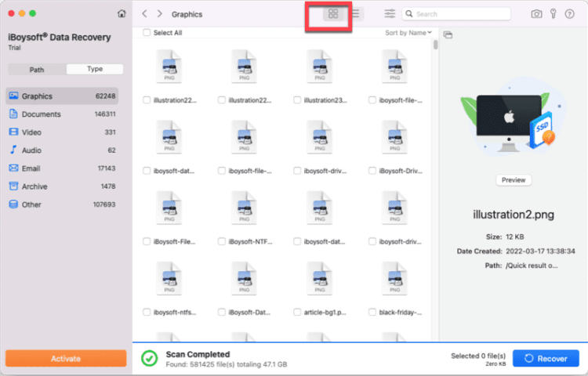Switch to list view layout
This screenshot has height=376, width=588.
tap(356, 14)
